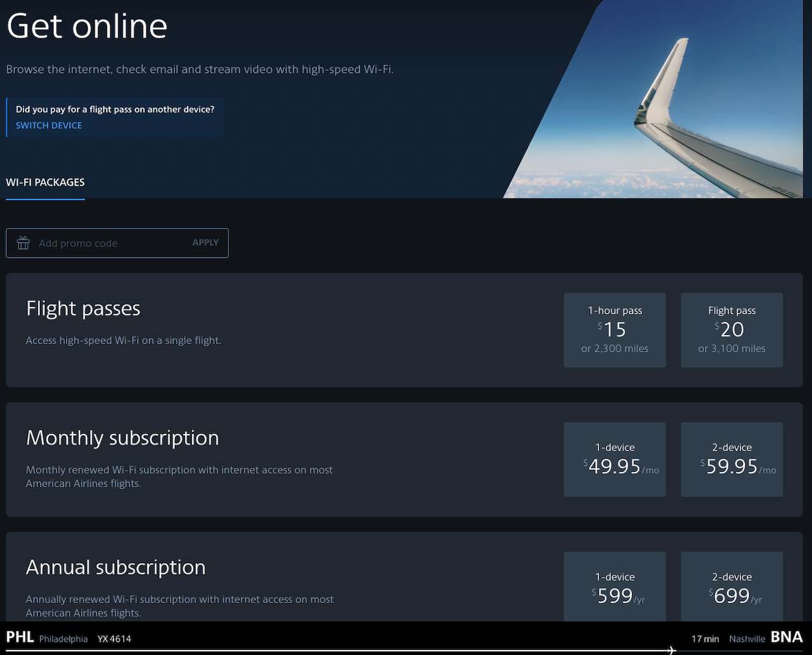Click the PHL origin airport code

20,637
